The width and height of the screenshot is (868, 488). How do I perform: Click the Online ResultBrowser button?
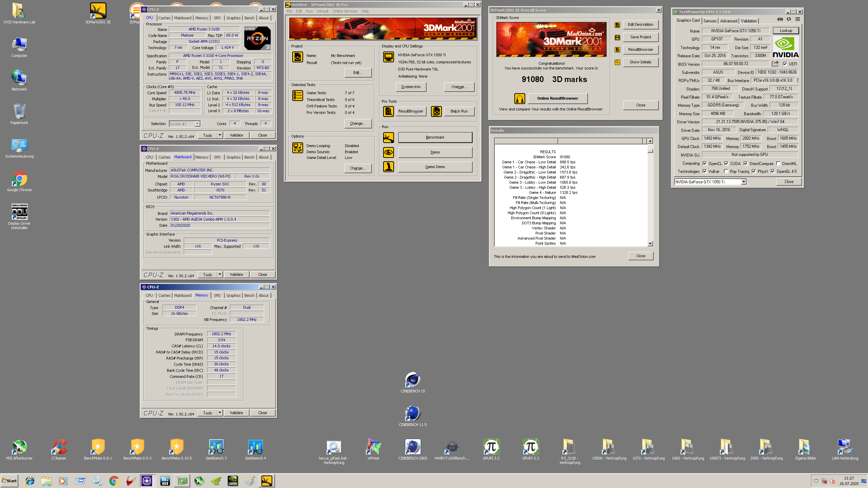click(x=557, y=98)
